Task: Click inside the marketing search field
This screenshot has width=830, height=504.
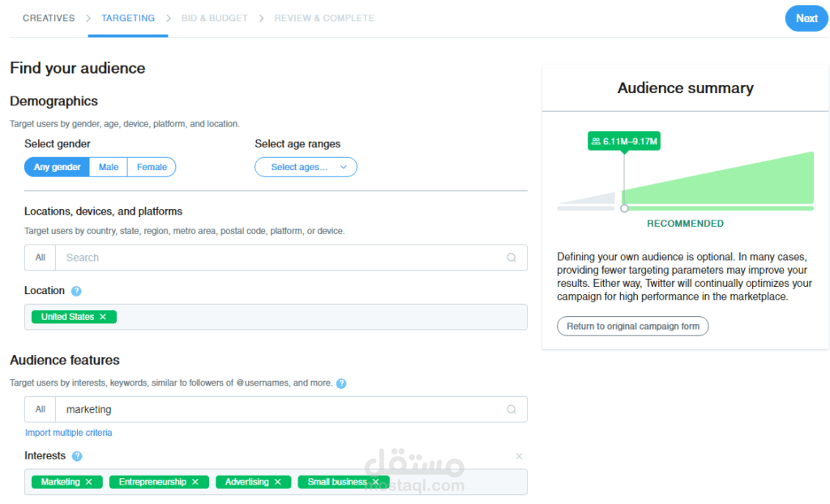Action: [x=243, y=409]
